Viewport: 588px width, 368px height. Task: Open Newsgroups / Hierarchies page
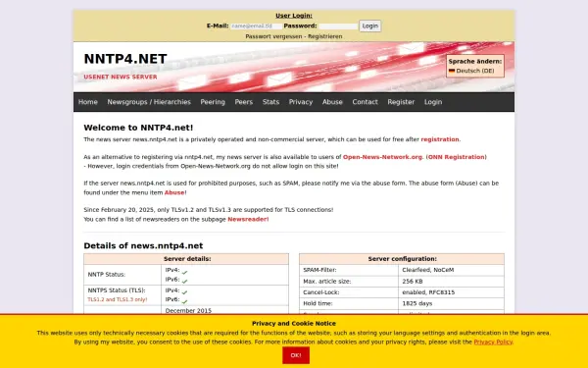(x=149, y=102)
